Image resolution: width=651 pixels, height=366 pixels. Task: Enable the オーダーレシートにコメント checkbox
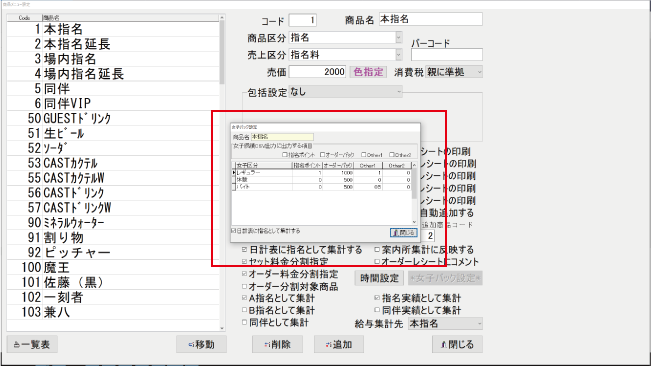pyautogui.click(x=377, y=261)
